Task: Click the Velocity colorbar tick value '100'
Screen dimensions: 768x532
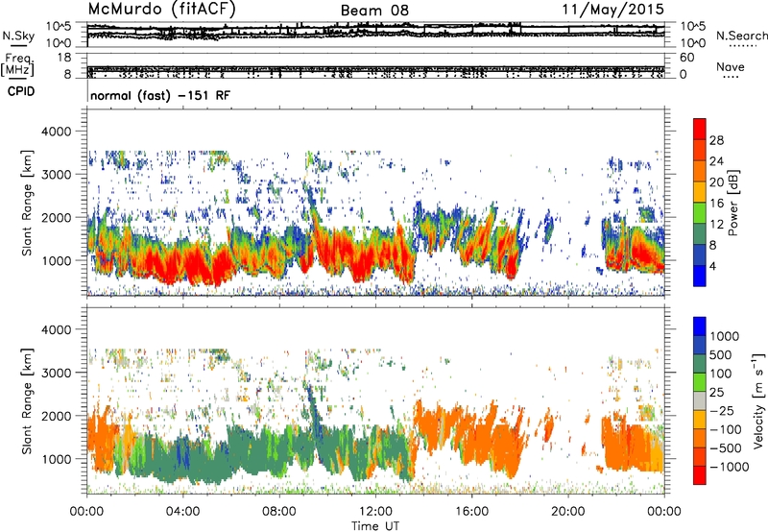Action: (x=721, y=374)
